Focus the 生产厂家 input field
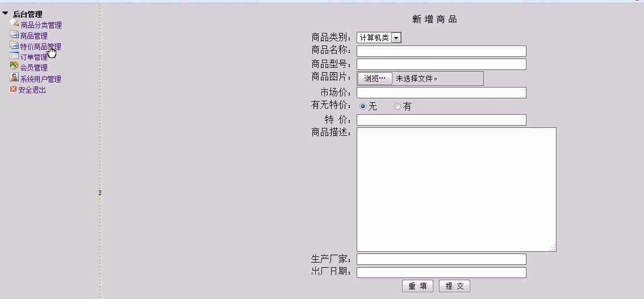This screenshot has width=644, height=299. click(x=441, y=259)
